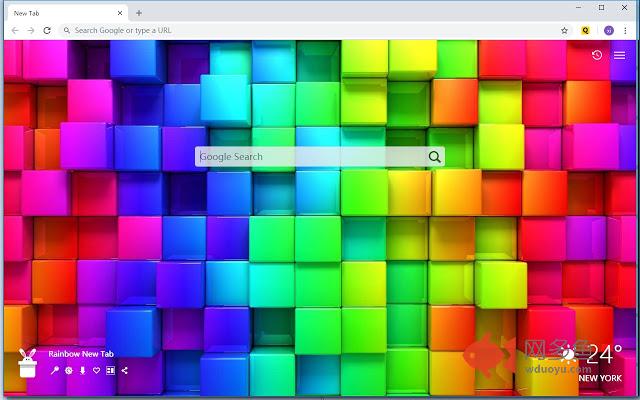The width and height of the screenshot is (640, 400).
Task: Focus the Google Search input field
Action: (x=320, y=157)
